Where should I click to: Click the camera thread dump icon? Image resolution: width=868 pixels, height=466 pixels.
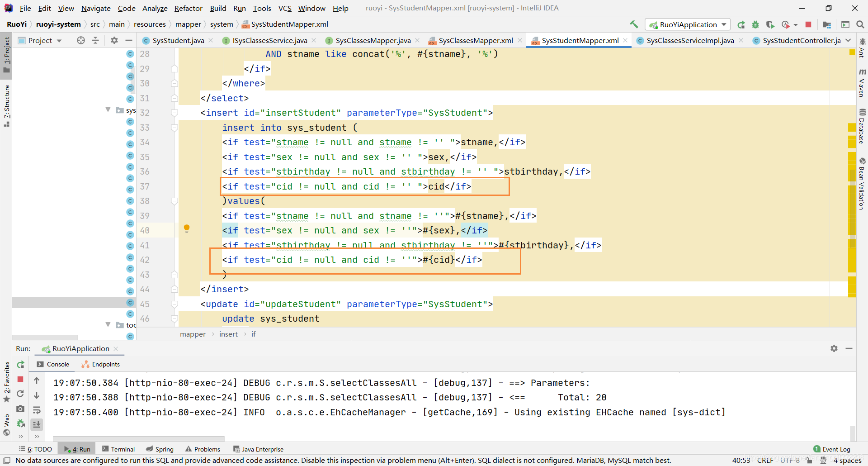[20, 409]
